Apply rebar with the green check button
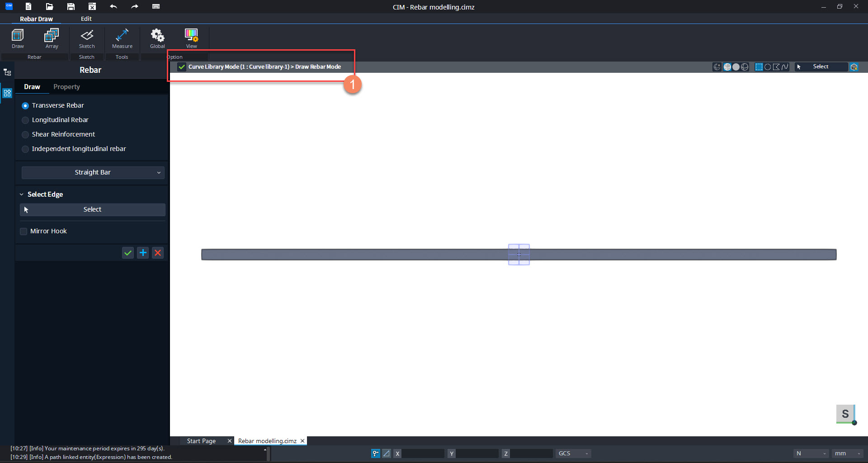This screenshot has height=463, width=868. 128,253
